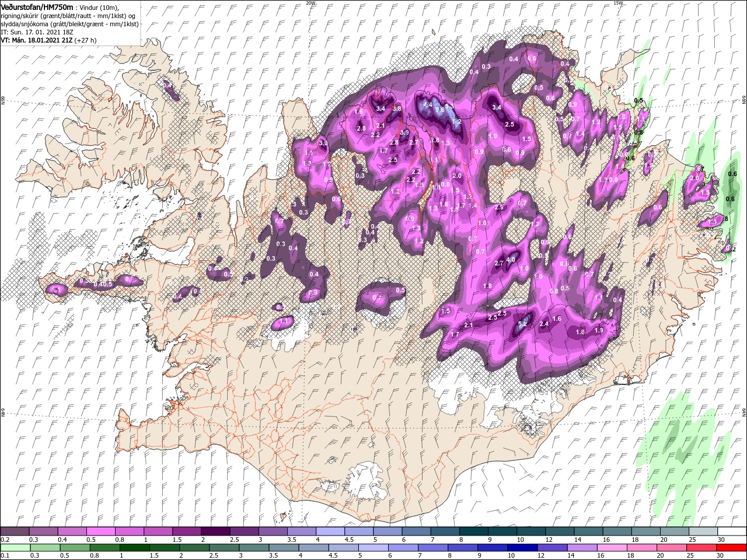Click the 4.0 snowfall value on the map
This screenshot has height=560, width=747.
511,260
